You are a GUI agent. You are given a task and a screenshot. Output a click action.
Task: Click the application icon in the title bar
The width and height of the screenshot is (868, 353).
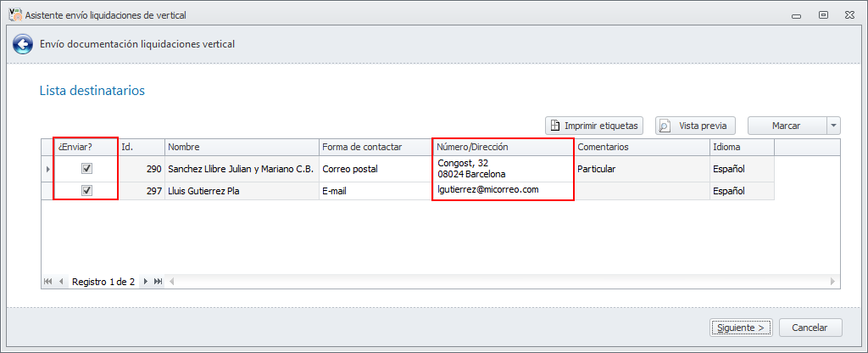tap(15, 15)
